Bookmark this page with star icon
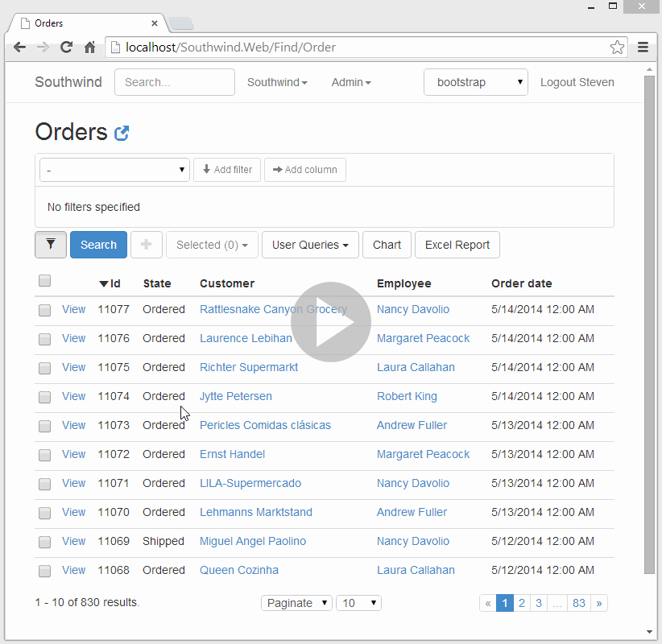This screenshot has height=644, width=662. (x=617, y=47)
